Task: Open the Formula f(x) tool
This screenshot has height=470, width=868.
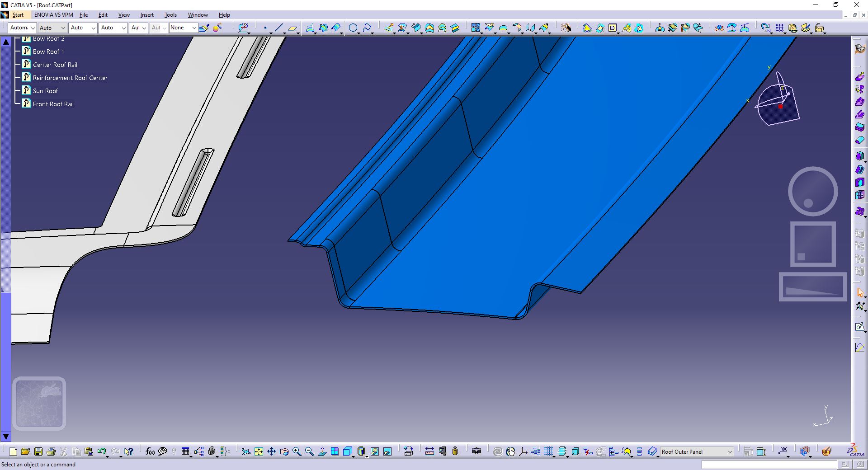Action: pyautogui.click(x=150, y=451)
